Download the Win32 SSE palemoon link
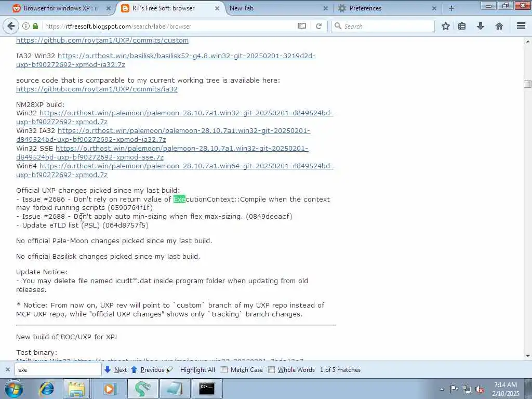The width and height of the screenshot is (532, 399). click(182, 148)
